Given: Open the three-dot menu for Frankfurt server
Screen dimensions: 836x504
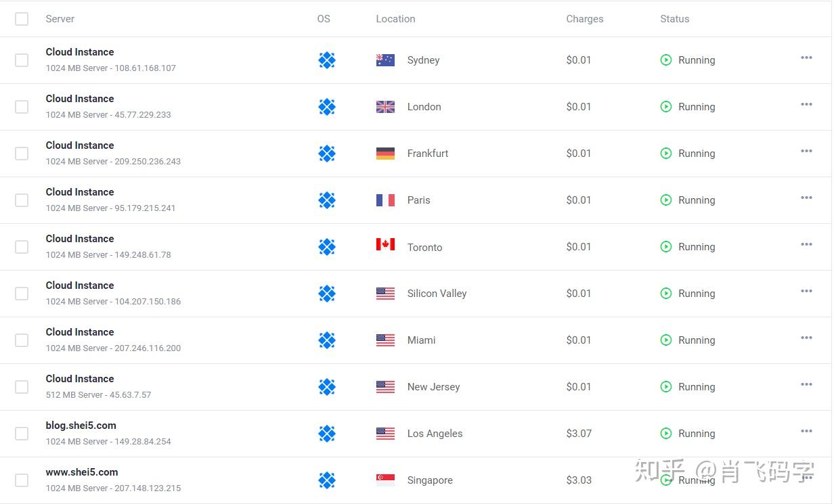Looking at the screenshot, I should [806, 151].
